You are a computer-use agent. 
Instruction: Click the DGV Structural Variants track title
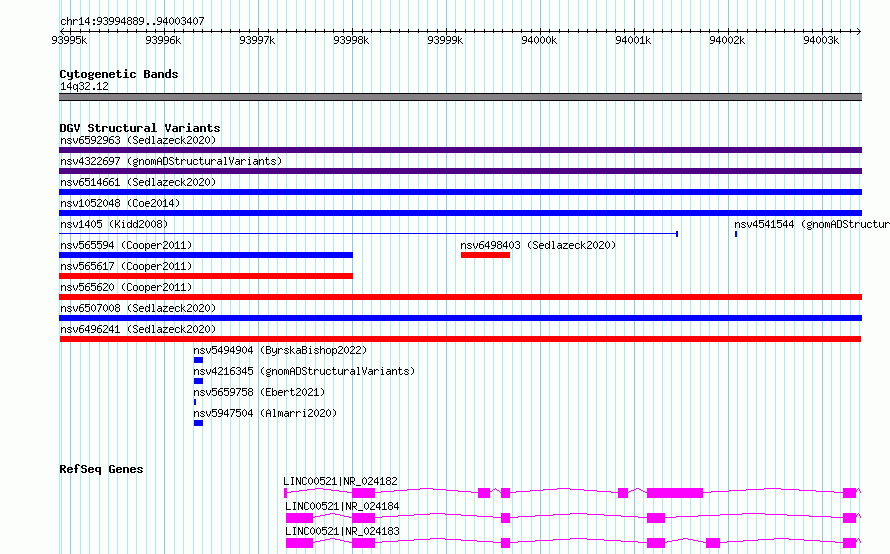[140, 128]
